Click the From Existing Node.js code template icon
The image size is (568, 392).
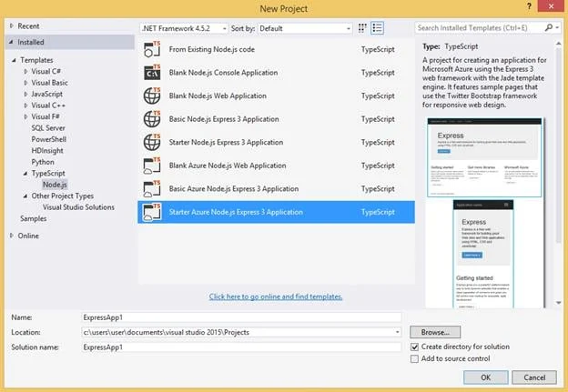(152, 50)
